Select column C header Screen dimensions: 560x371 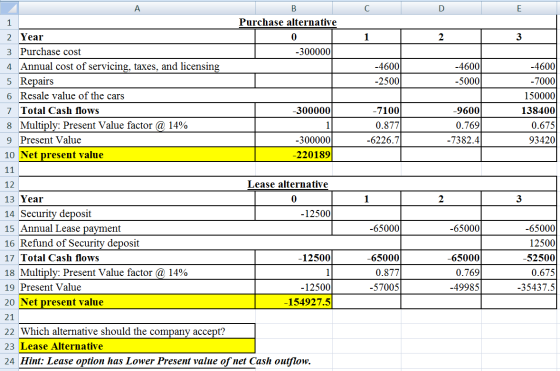[x=366, y=8]
